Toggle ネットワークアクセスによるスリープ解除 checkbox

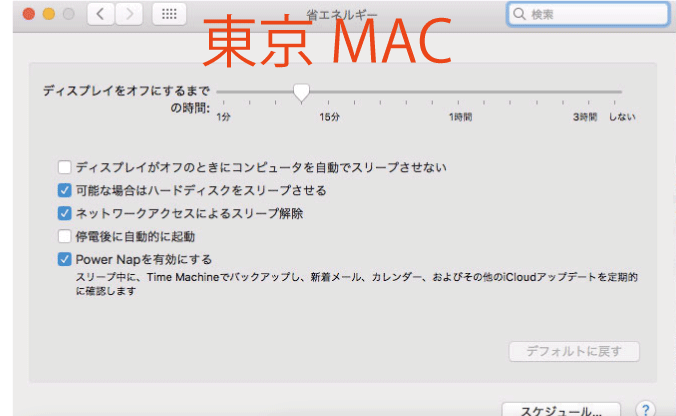point(64,213)
